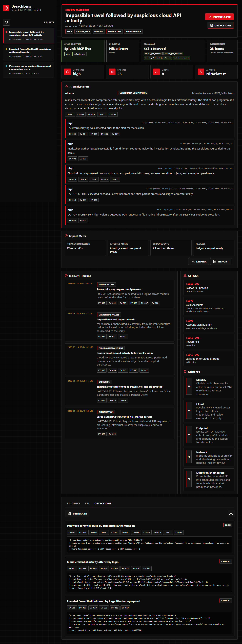The height and width of the screenshot is (644, 242).
Task: Click T1567.002 Exfiltration to Cloud Storage
Action: click(x=209, y=358)
